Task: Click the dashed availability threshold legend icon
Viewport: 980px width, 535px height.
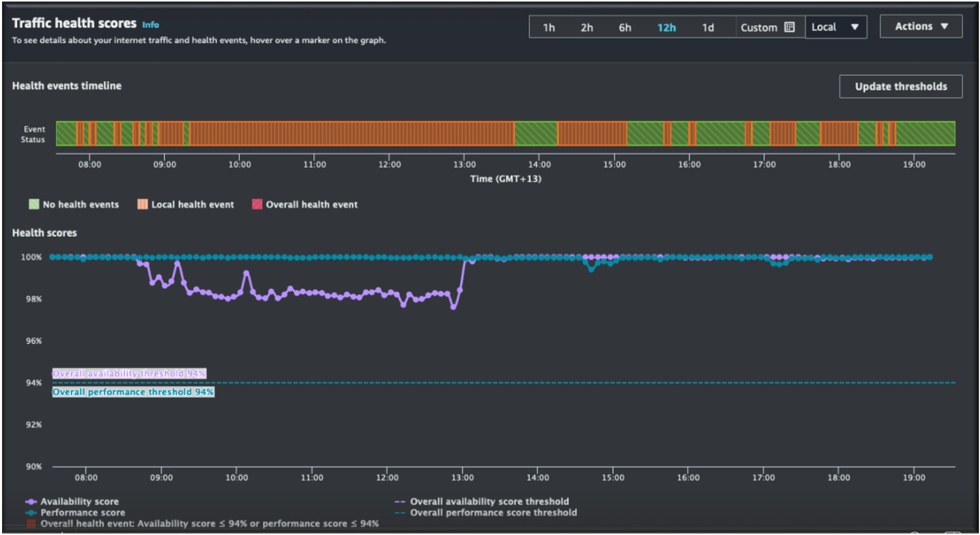Action: point(400,501)
